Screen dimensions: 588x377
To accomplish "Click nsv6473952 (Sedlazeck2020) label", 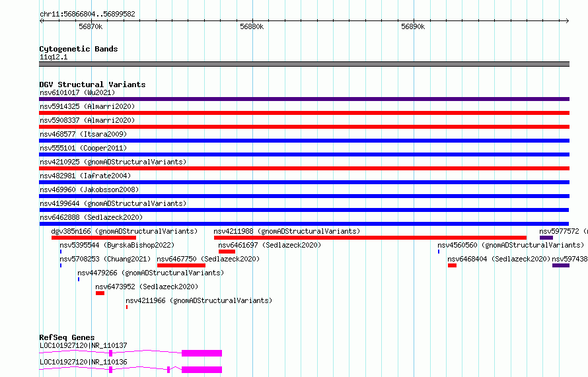I will point(147,287).
